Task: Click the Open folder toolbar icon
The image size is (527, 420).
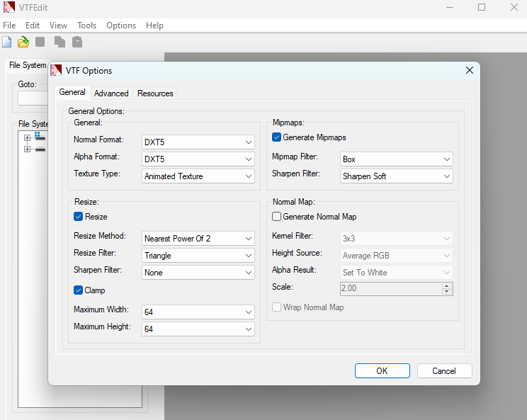Action: click(23, 42)
